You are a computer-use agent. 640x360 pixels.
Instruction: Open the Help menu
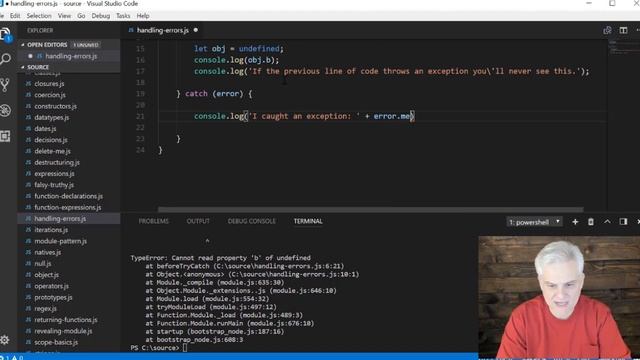pyautogui.click(x=143, y=16)
